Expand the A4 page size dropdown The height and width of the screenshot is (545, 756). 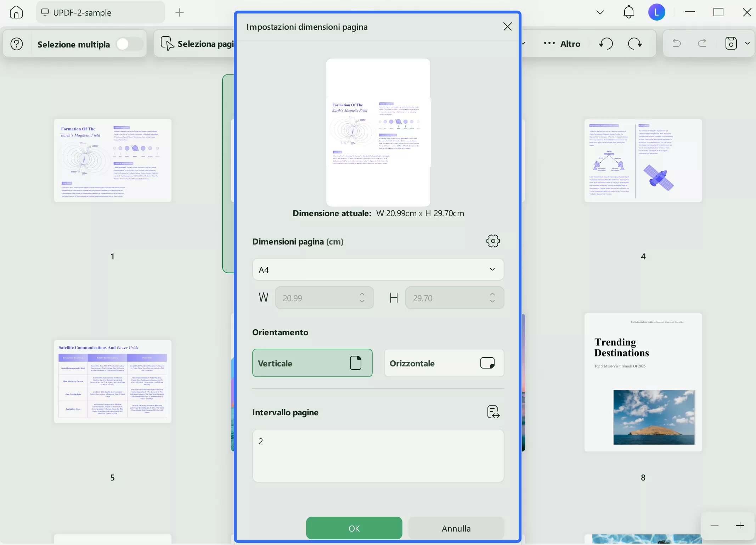coord(378,269)
